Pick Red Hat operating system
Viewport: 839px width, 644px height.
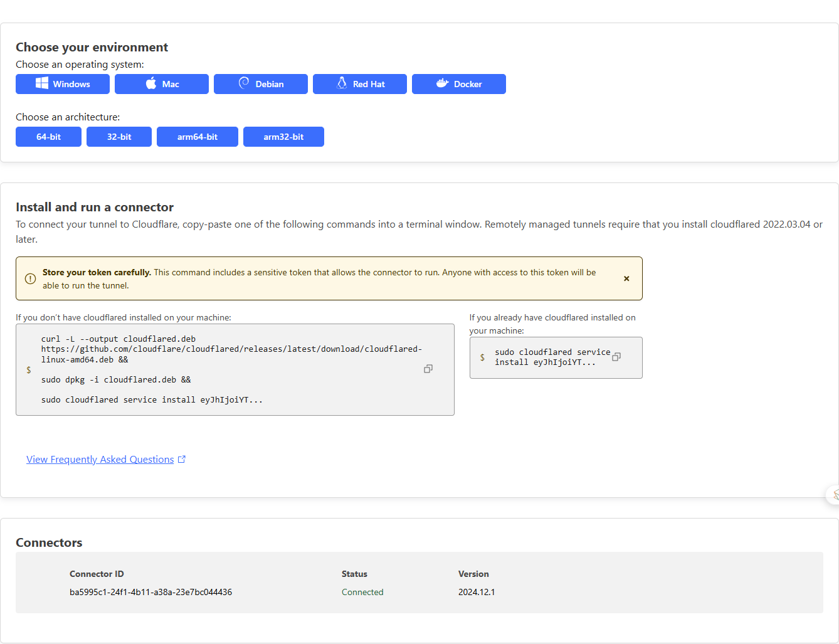click(x=360, y=84)
